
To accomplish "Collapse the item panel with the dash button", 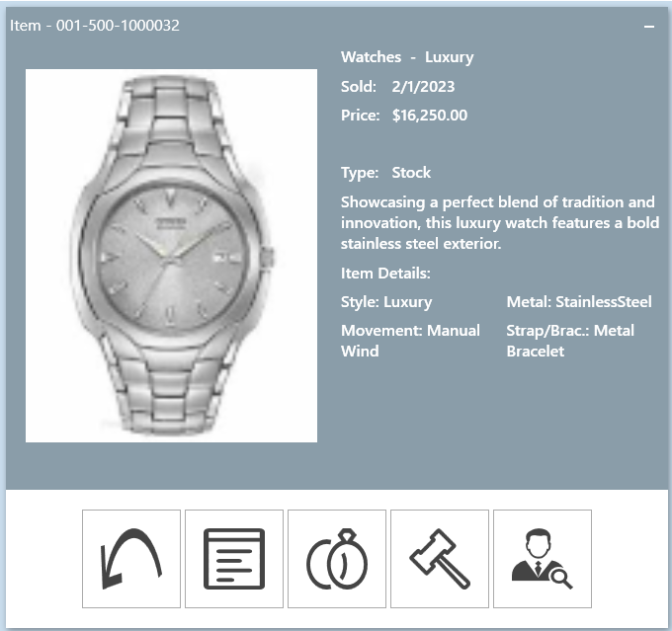I will pos(649,27).
